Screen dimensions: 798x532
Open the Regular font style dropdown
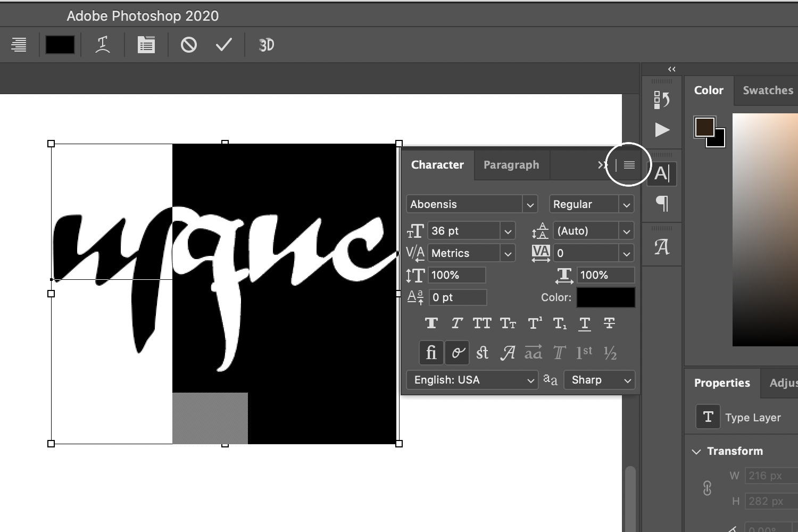626,204
